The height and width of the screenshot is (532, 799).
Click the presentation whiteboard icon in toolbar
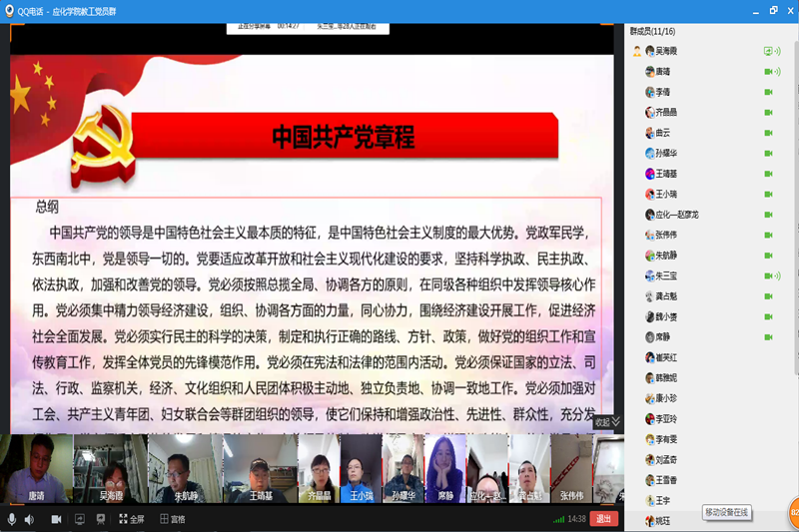click(101, 519)
